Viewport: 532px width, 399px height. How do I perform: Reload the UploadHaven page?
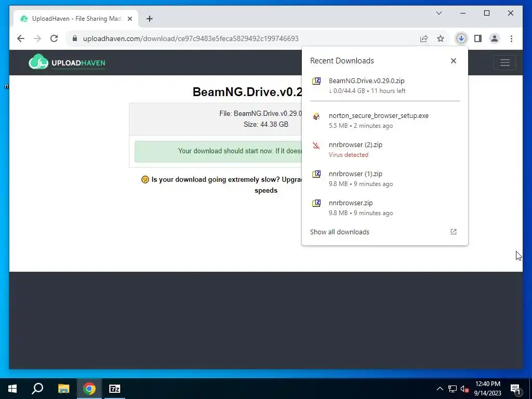pos(54,38)
